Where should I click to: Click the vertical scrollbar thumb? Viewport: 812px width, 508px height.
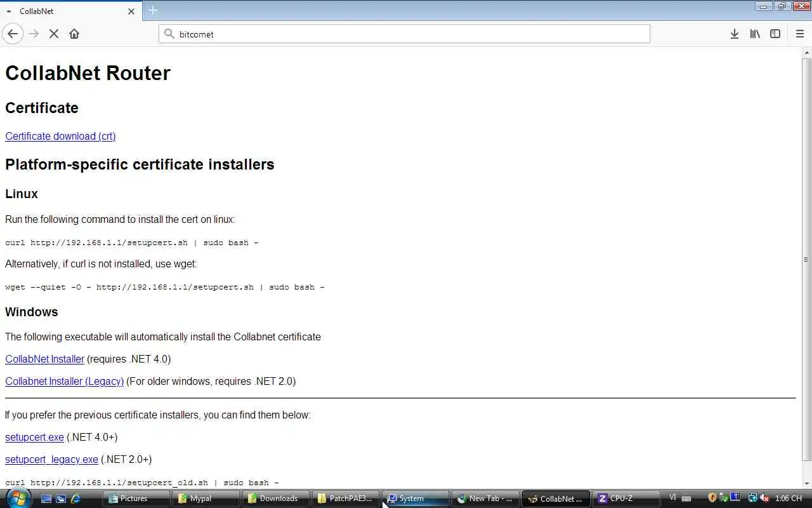click(806, 259)
